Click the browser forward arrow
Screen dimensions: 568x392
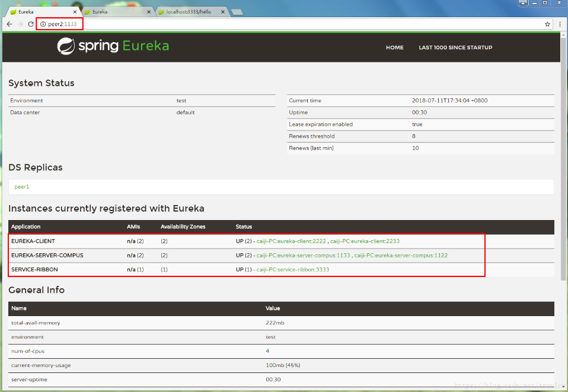20,24
